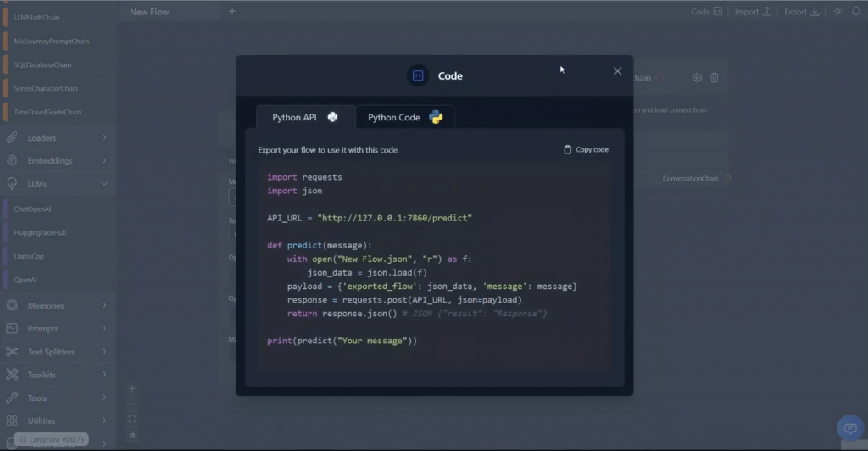Expand the Toolkits category
The width and height of the screenshot is (868, 451).
point(58,375)
